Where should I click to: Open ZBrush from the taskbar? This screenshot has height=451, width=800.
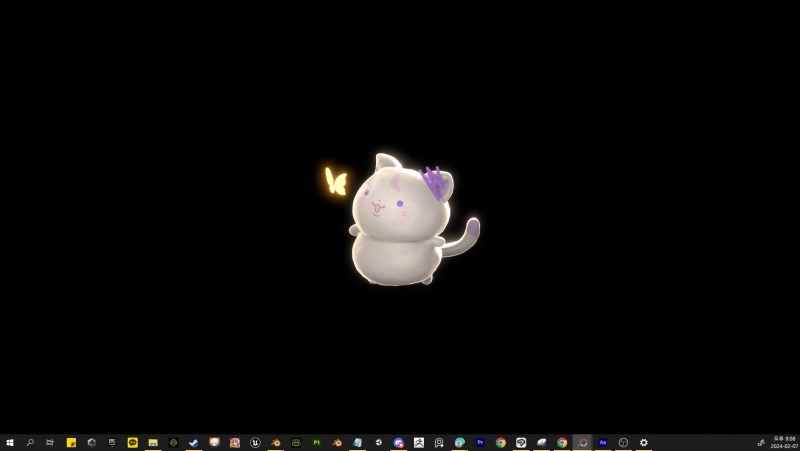tap(419, 442)
